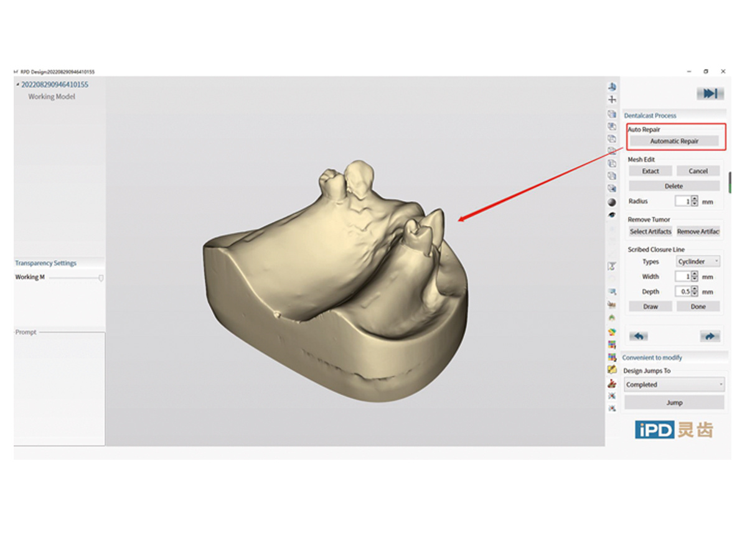Open the Types Cyclinder dropdown

point(698,262)
